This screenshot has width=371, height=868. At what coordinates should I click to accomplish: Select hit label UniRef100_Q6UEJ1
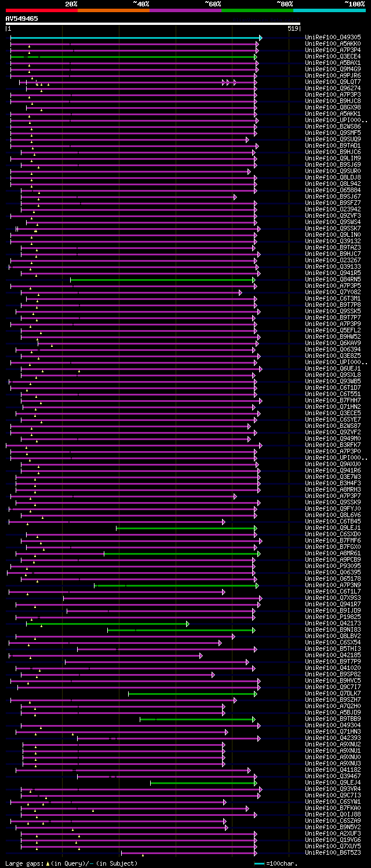pyautogui.click(x=332, y=369)
